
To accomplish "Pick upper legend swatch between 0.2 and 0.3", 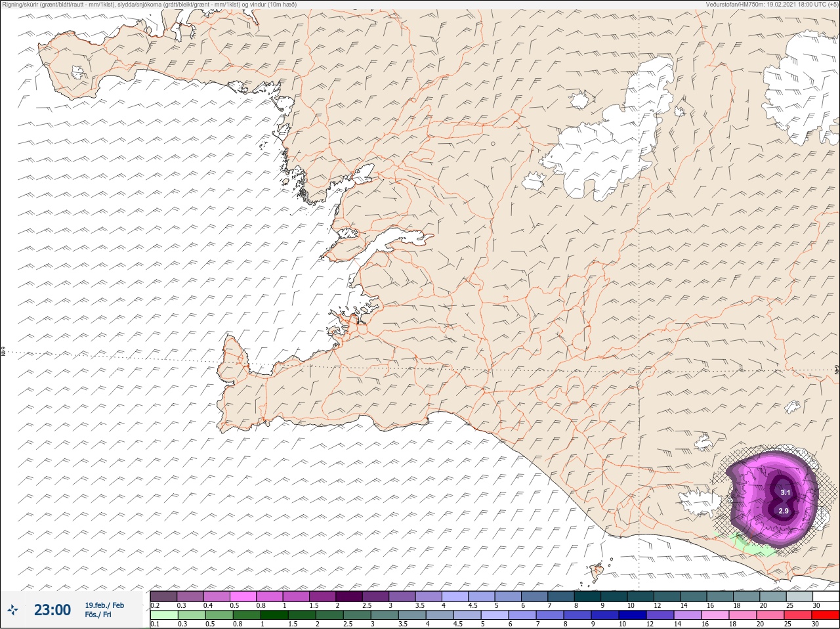I will pyautogui.click(x=163, y=596).
